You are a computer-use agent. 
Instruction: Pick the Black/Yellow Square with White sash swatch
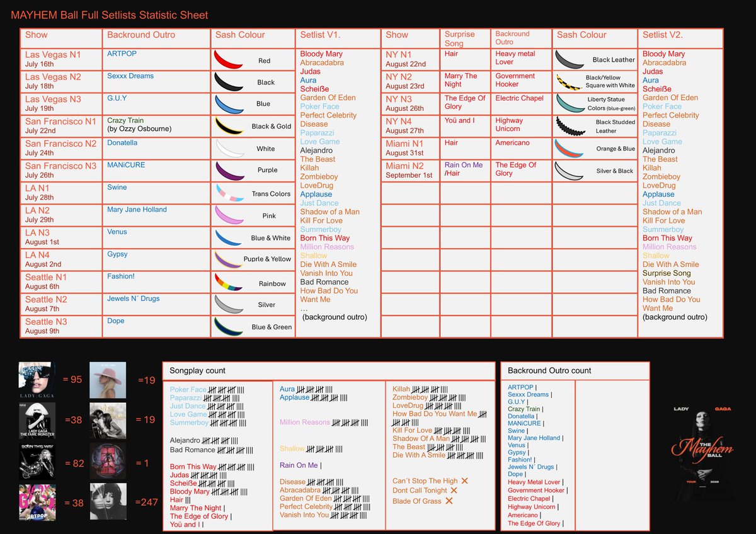[x=568, y=82]
